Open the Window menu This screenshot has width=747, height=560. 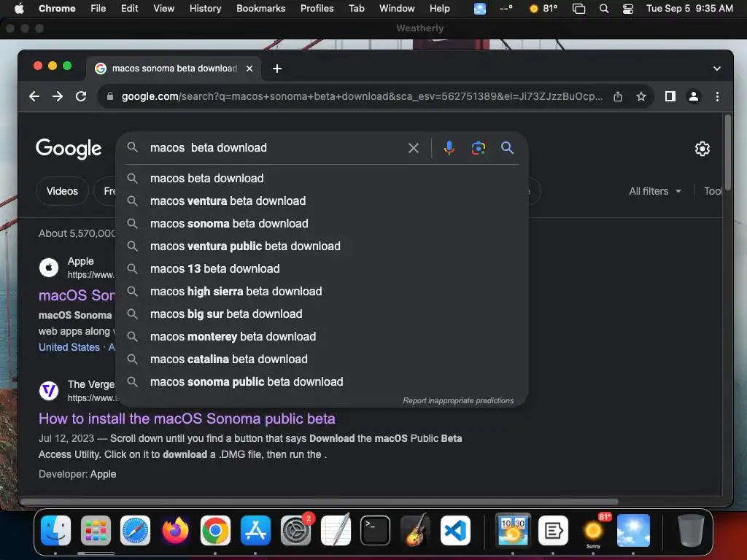pos(397,9)
